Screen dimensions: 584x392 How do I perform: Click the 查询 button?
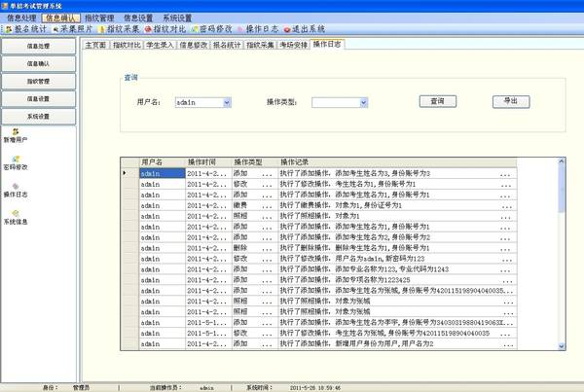tap(437, 101)
